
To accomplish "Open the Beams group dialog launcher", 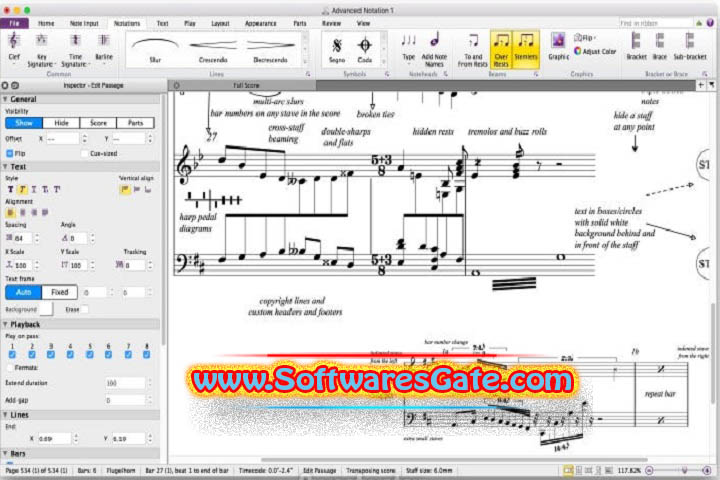I will [x=535, y=73].
